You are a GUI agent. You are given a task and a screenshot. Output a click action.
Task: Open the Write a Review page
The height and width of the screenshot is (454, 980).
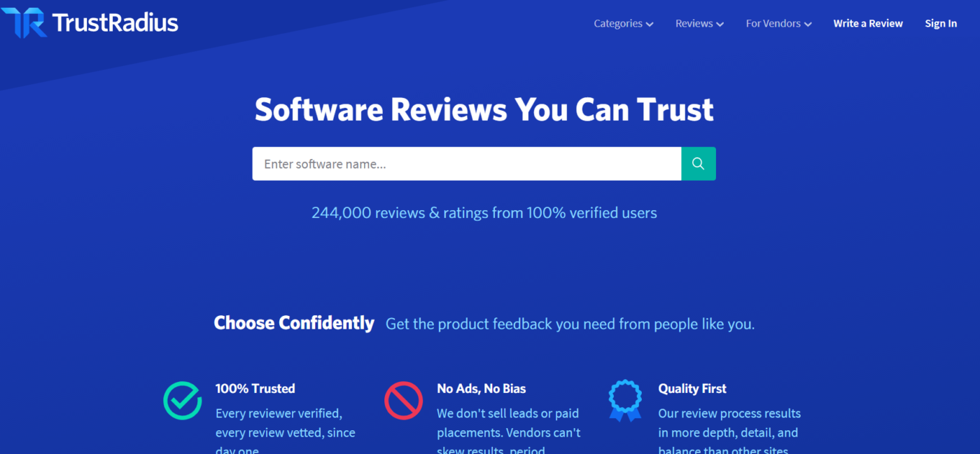(x=867, y=24)
